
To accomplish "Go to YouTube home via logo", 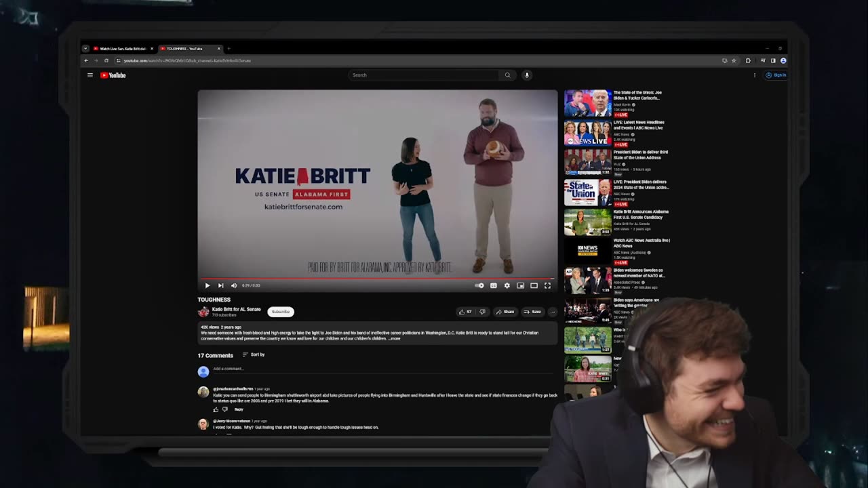I will (x=113, y=75).
